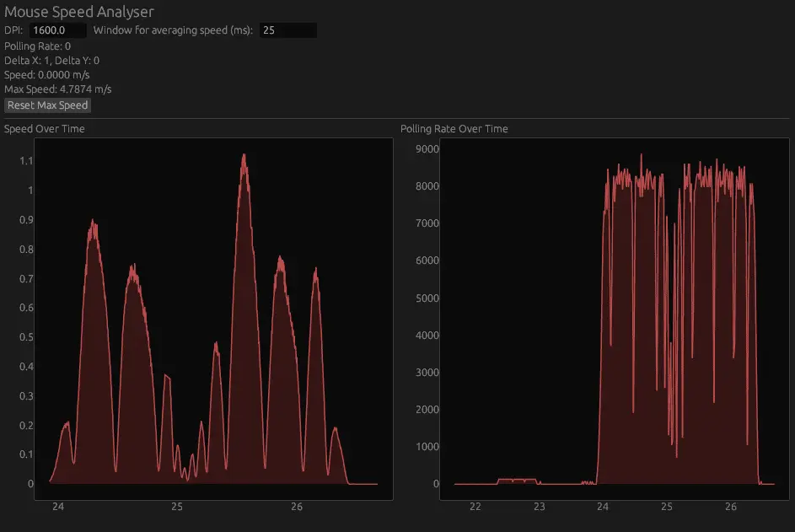Click the Mouse Speed Analyser title
This screenshot has height=532, width=795.
(x=79, y=12)
